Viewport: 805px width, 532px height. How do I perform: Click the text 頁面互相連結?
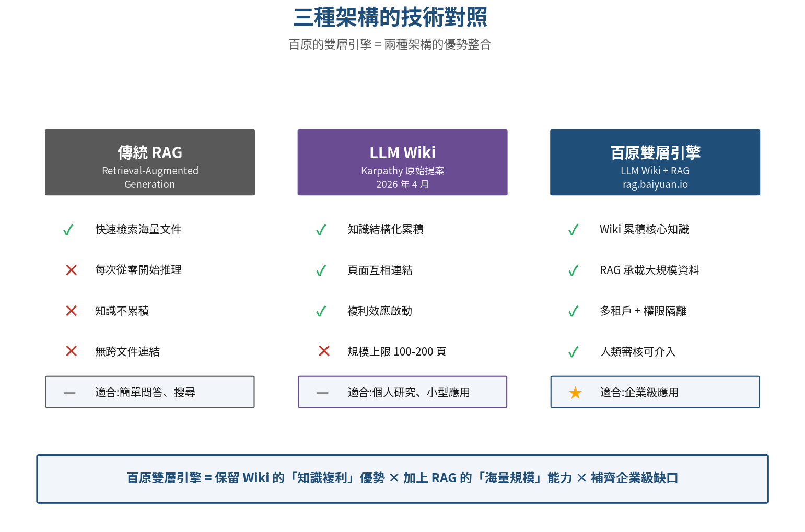click(x=380, y=270)
